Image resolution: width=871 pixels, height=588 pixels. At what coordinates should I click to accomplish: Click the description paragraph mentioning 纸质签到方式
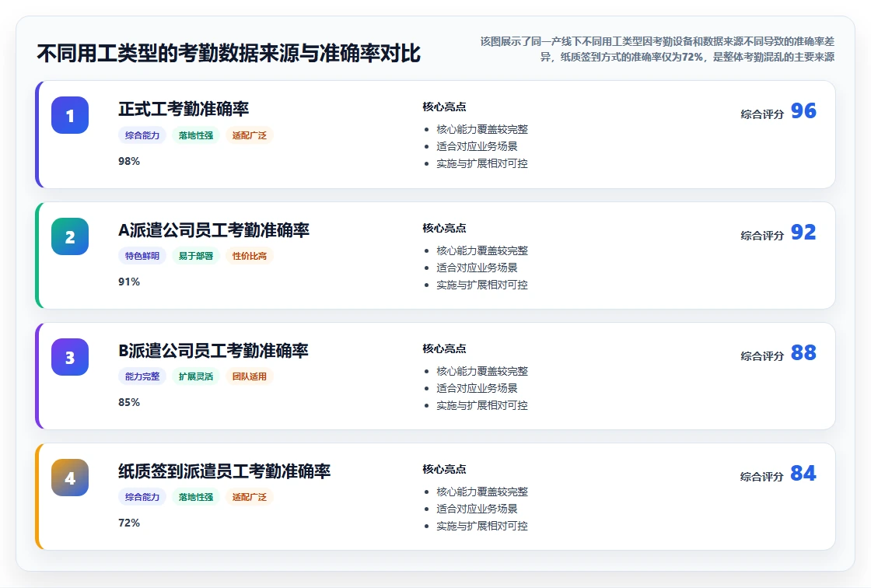(657, 49)
